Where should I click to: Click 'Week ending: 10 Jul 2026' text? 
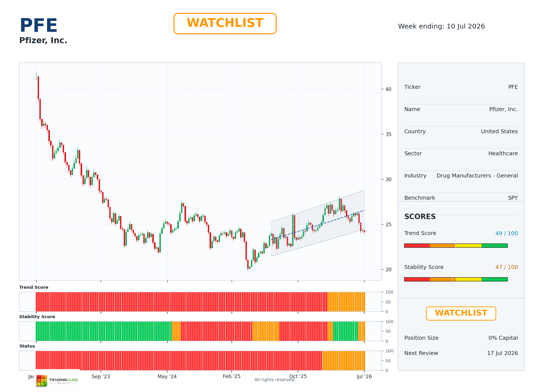(441, 26)
